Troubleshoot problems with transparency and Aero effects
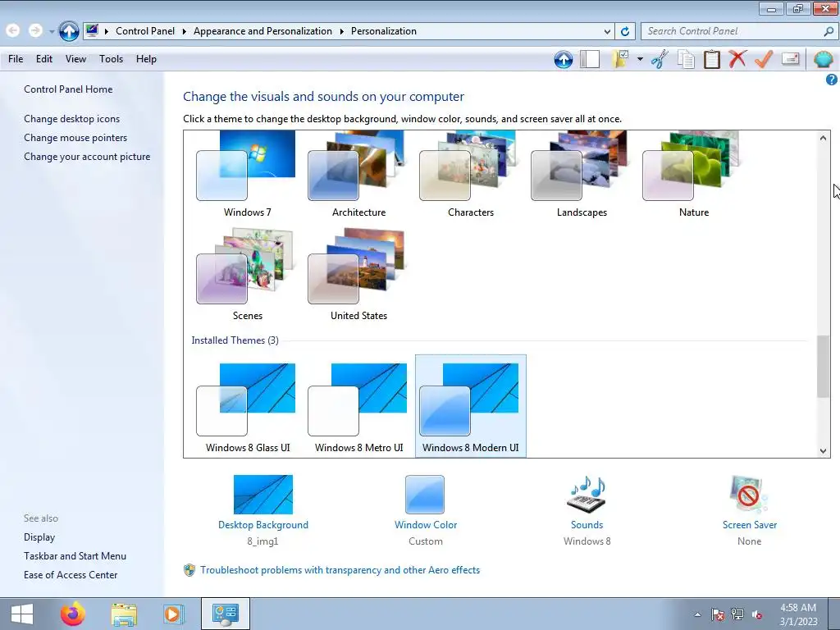 point(340,570)
